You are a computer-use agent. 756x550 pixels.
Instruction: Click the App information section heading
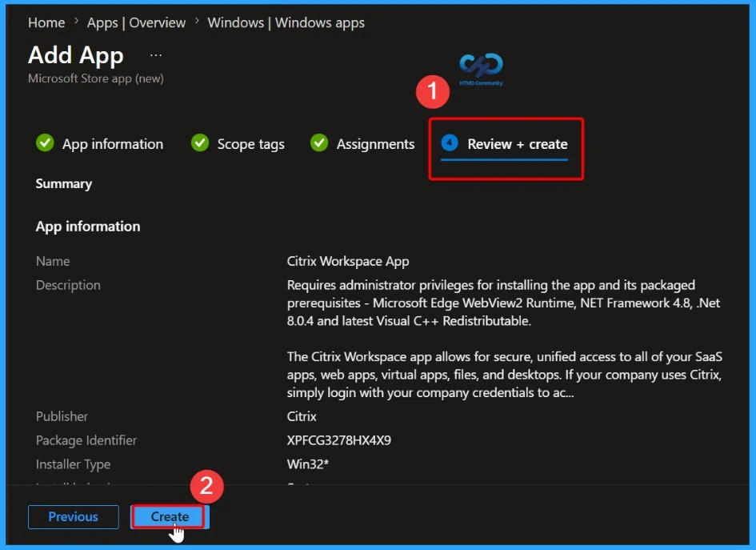[88, 227]
